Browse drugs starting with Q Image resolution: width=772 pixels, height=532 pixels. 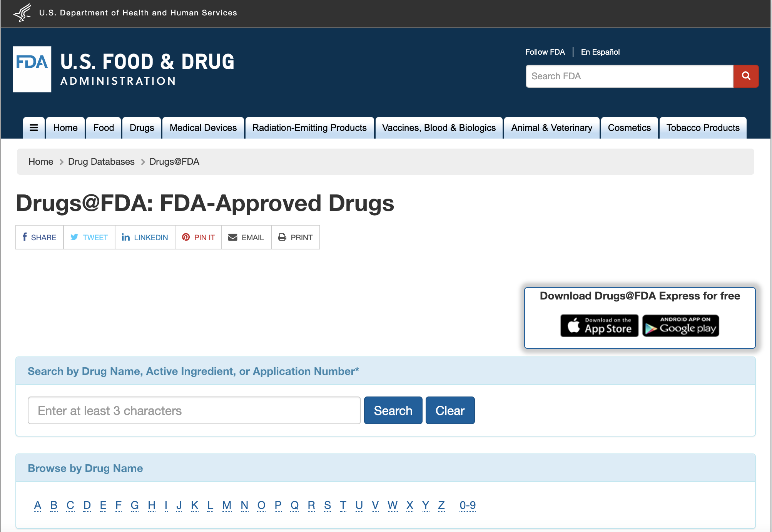pos(295,505)
